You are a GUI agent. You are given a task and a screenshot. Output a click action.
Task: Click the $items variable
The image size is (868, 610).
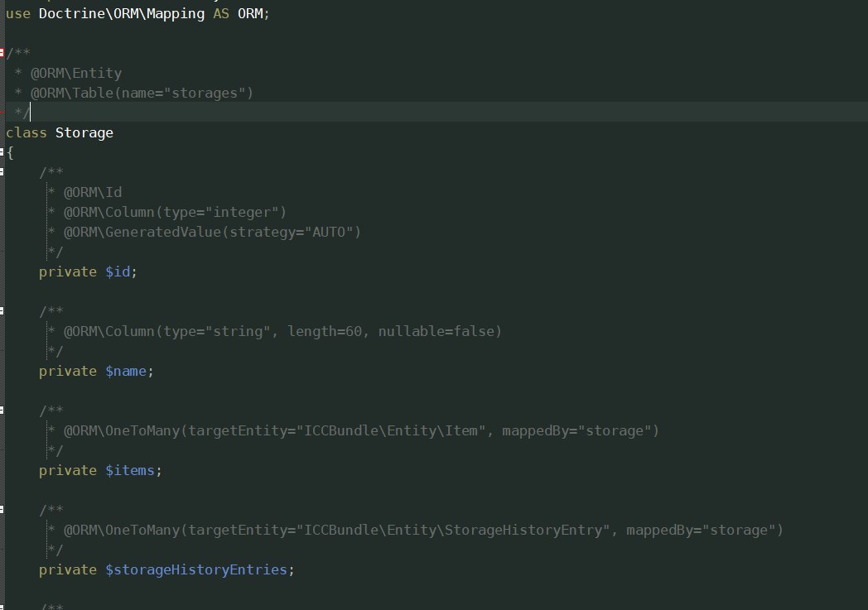pyautogui.click(x=130, y=471)
